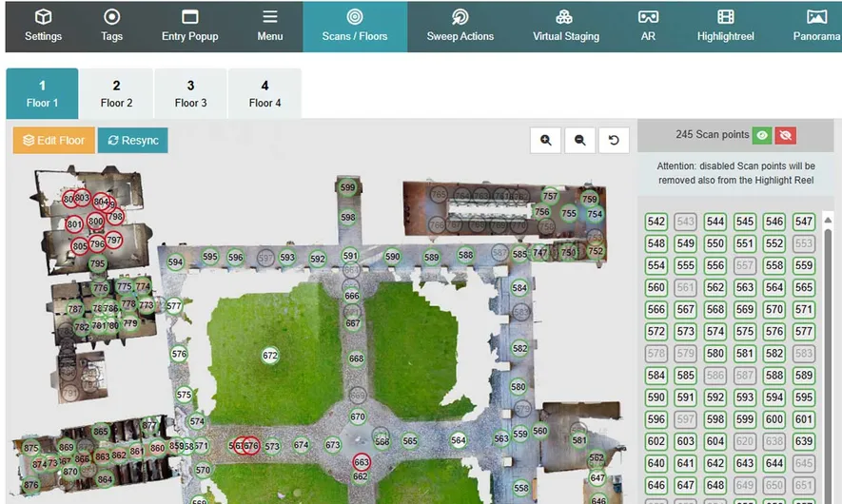Reset the floor map view
Viewport: 842px width, 504px height.
point(614,140)
